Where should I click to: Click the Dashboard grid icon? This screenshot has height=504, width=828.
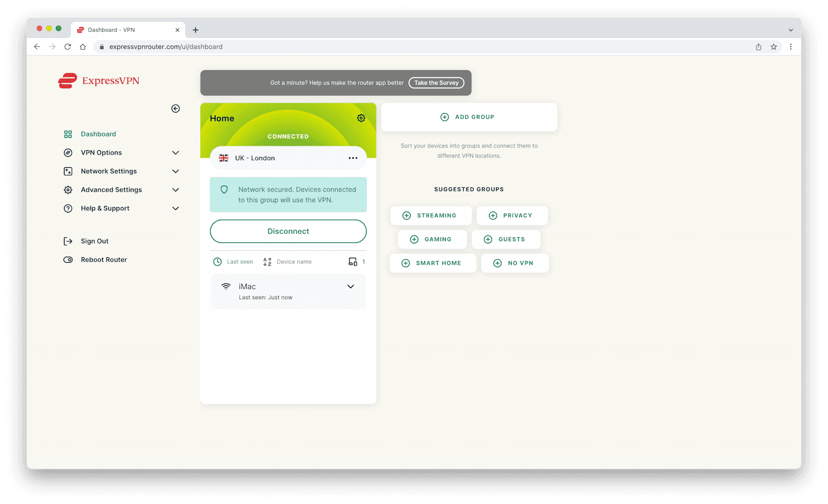pos(68,134)
